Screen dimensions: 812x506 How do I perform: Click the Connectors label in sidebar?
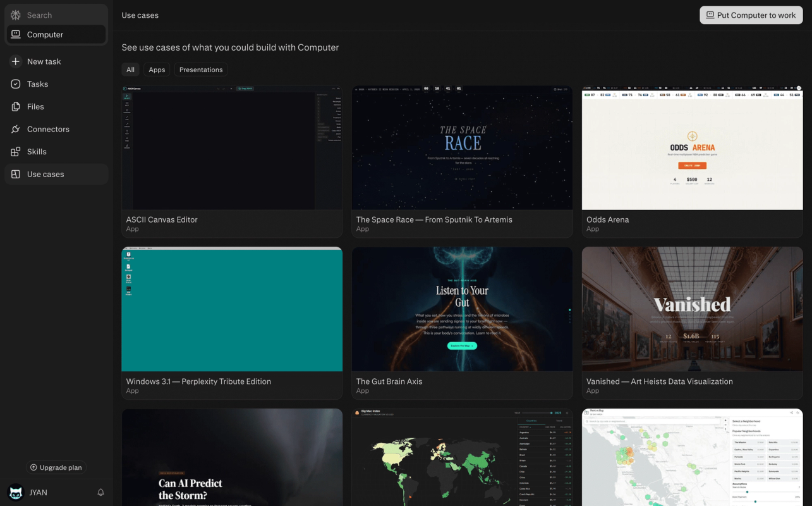pos(48,129)
